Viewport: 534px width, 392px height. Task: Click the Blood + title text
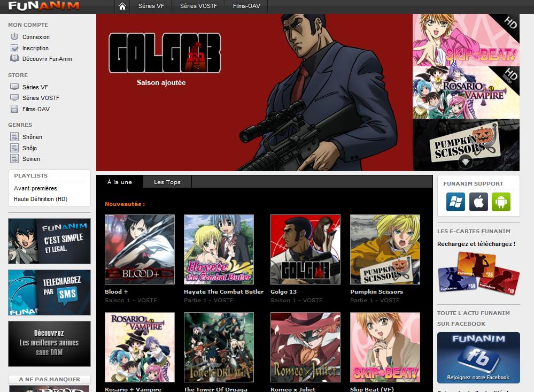tap(116, 292)
